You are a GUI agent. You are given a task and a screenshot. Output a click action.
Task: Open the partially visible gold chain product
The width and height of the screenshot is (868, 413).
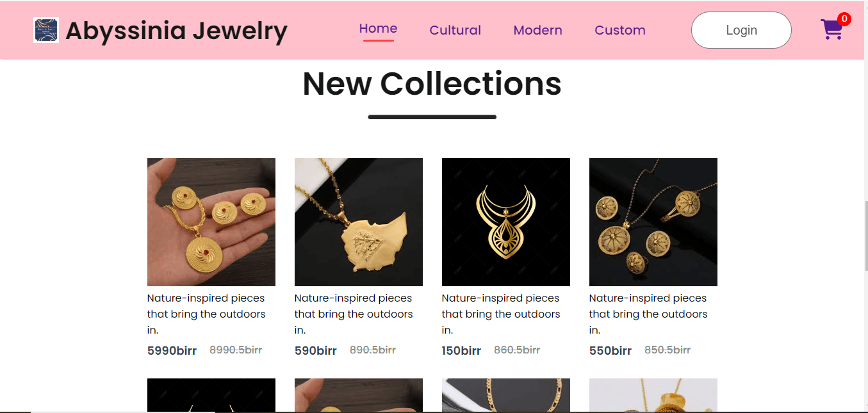[506, 394]
